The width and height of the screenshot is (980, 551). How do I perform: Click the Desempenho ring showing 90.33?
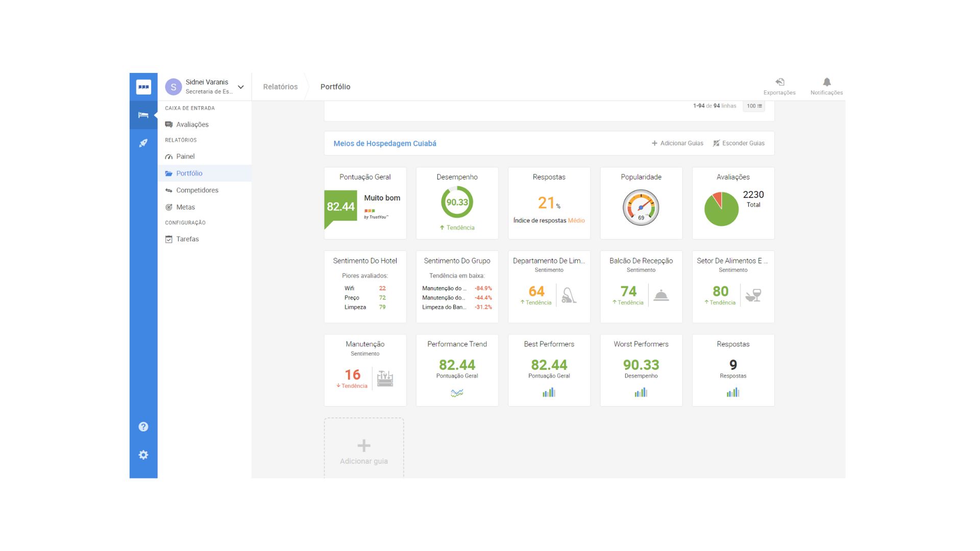click(457, 202)
